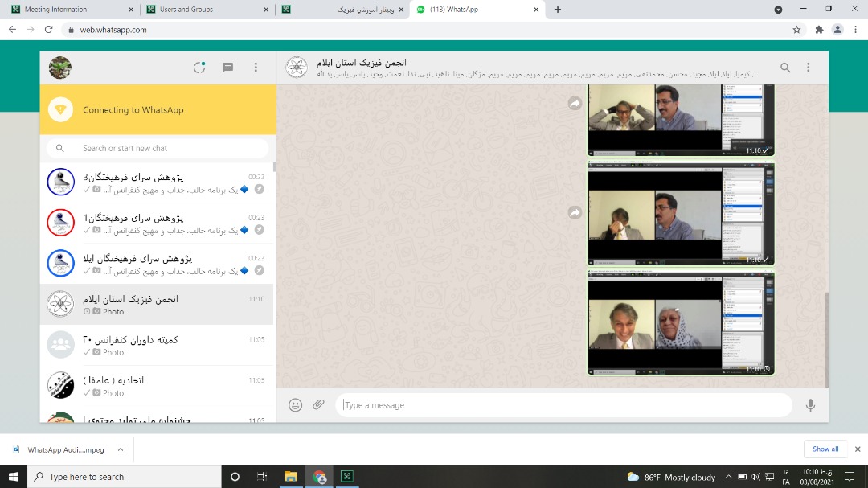Screen dimensions: 868x488
Task: Open the left panel three-dot menu
Action: coord(256,68)
